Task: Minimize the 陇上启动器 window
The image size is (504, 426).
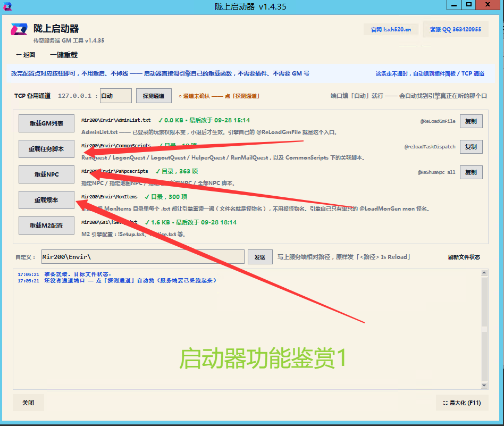Action: tap(454, 5)
